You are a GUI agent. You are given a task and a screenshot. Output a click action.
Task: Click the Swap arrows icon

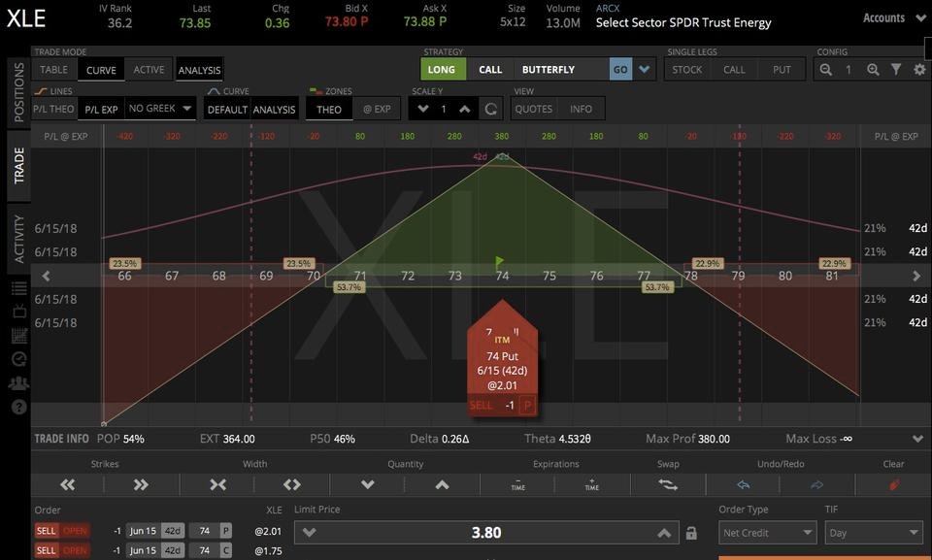668,485
